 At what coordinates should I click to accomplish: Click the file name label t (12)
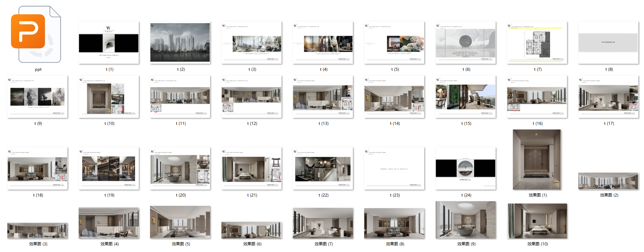252,124
